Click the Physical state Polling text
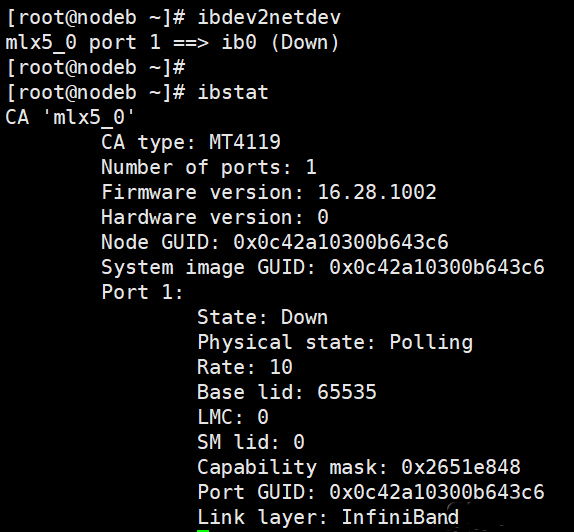The image size is (574, 532). coord(335,342)
